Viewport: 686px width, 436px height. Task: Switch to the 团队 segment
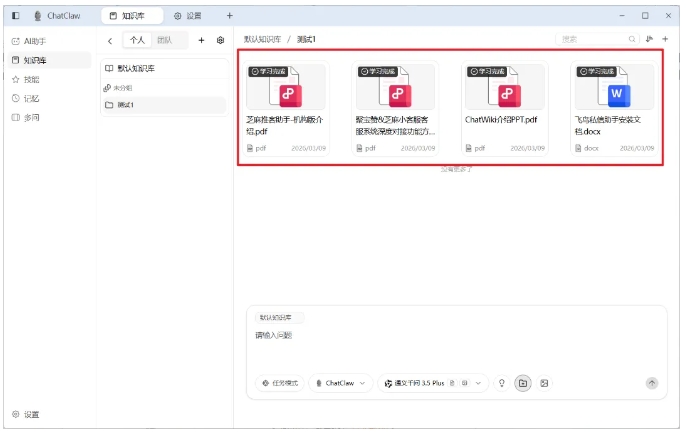tap(164, 40)
